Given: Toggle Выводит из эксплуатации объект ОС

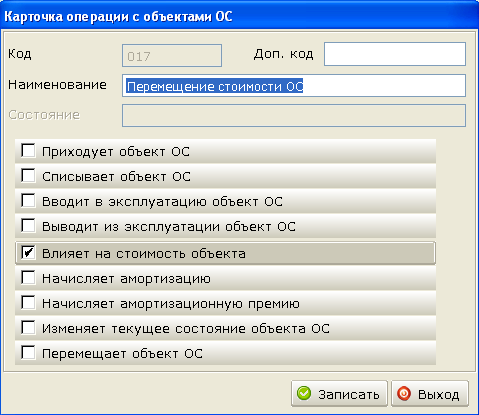Looking at the screenshot, I should tap(28, 226).
